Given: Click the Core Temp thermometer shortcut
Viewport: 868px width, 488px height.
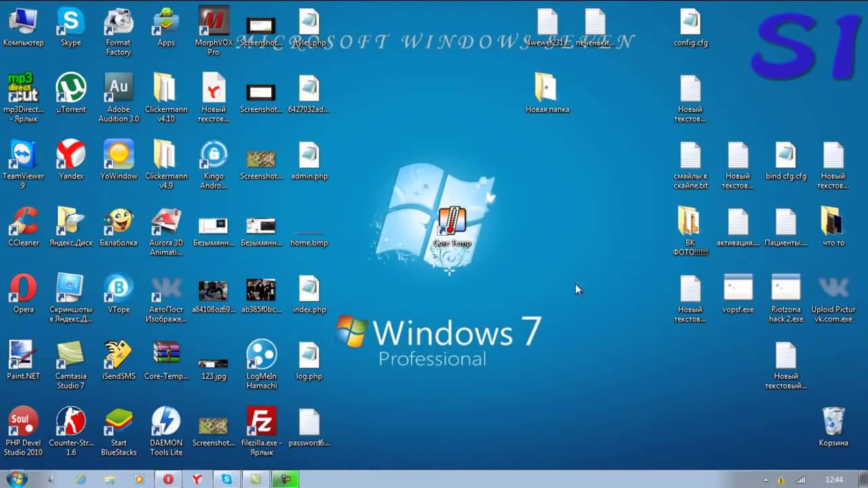Looking at the screenshot, I should click(x=452, y=226).
